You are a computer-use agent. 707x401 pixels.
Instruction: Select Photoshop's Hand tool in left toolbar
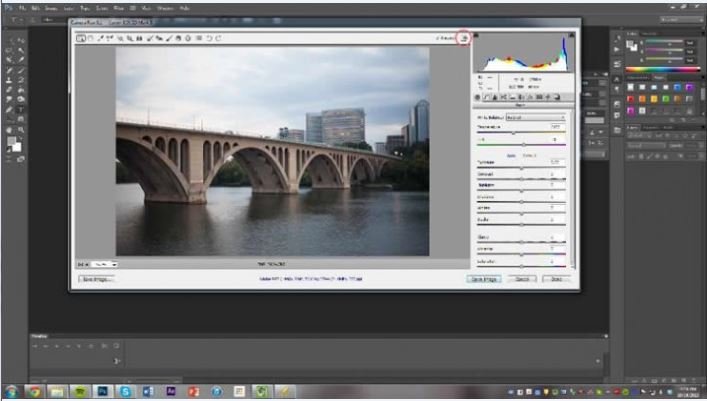pos(9,130)
